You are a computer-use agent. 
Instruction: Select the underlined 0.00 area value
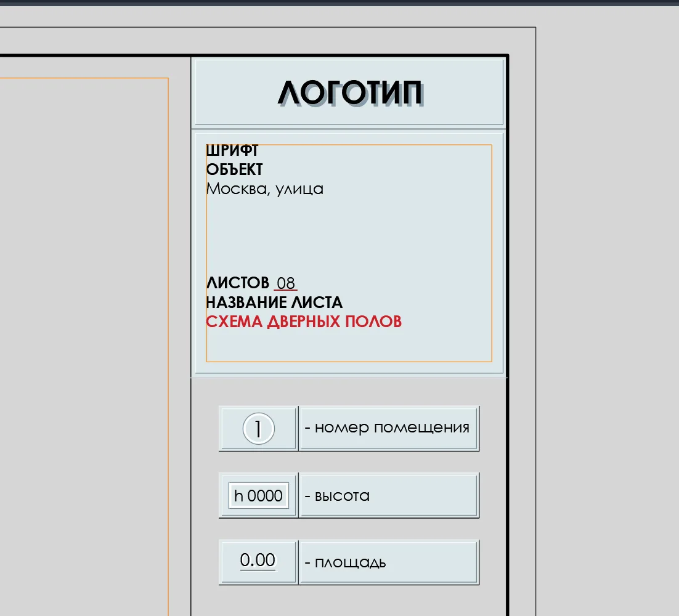[258, 561]
